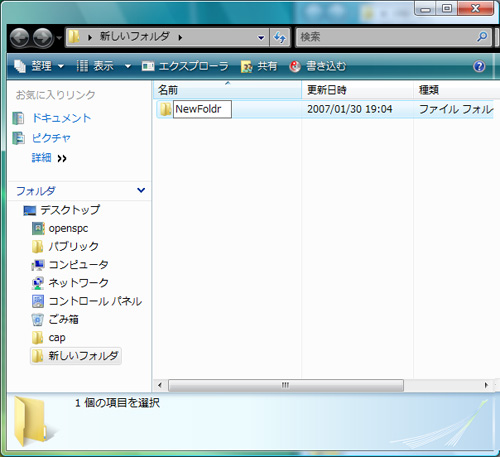Screen dimensions: 500x457
Task: Open the blue help question mark
Action: click(x=479, y=66)
